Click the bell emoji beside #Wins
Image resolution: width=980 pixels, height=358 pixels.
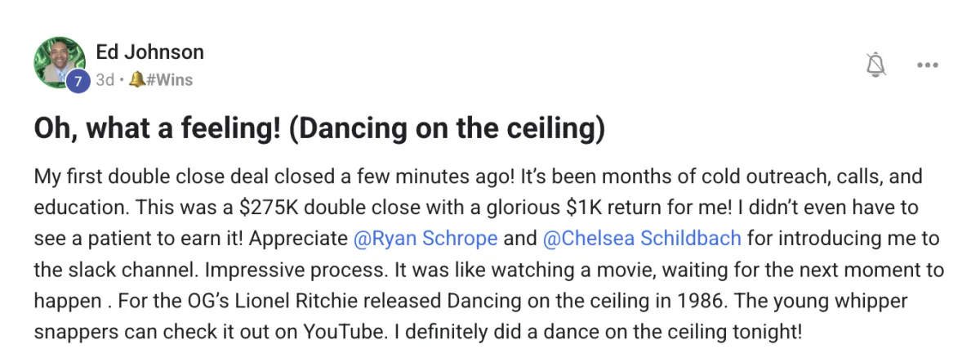[136, 80]
